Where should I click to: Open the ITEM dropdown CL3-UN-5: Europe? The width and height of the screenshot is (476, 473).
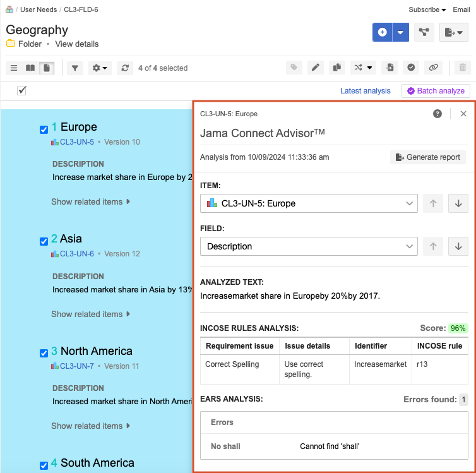click(309, 203)
